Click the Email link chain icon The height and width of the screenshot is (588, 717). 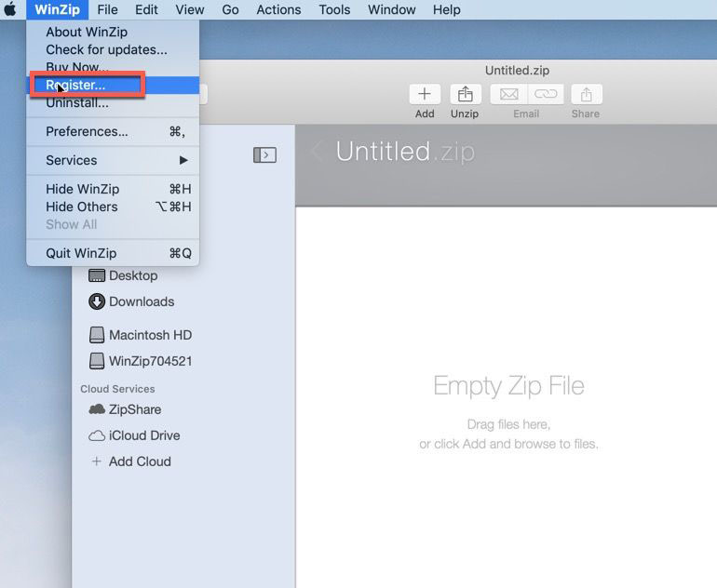[546, 94]
